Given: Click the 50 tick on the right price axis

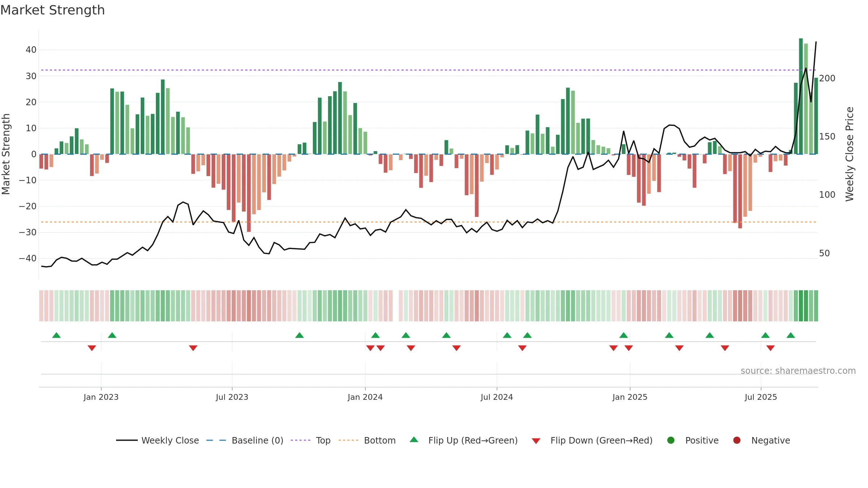Looking at the screenshot, I should coord(824,253).
